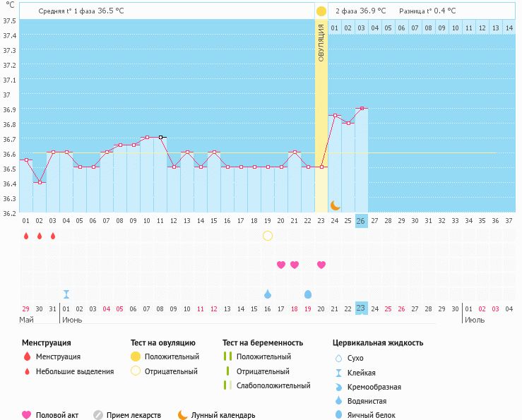The image size is (522, 420).
Task: Click the green positive pregnancy test legend icon
Action: point(227,356)
